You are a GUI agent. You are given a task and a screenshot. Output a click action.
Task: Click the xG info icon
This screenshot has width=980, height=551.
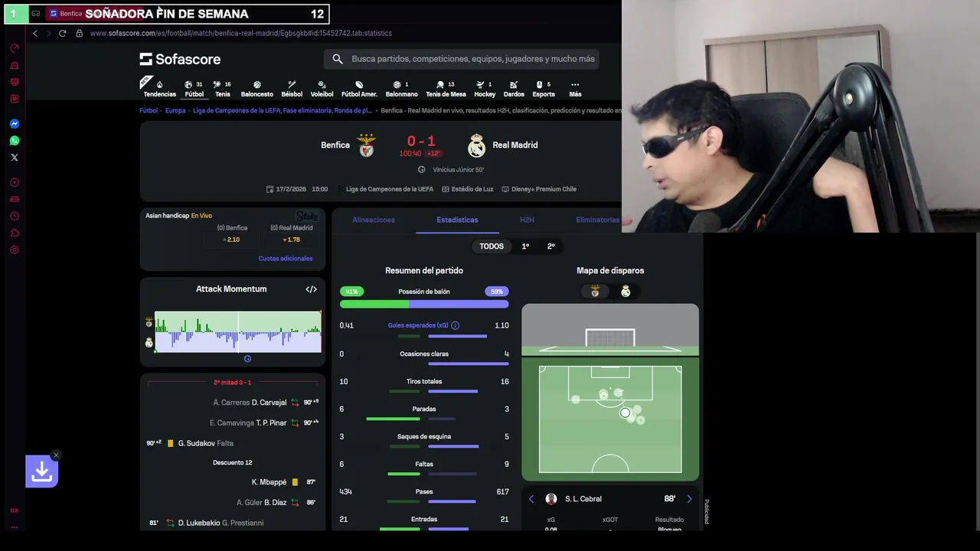pyautogui.click(x=455, y=325)
